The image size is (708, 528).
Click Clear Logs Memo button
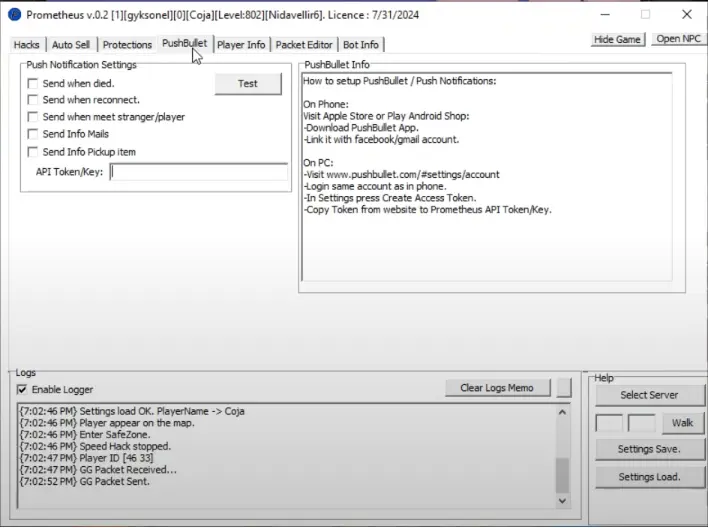tap(497, 388)
